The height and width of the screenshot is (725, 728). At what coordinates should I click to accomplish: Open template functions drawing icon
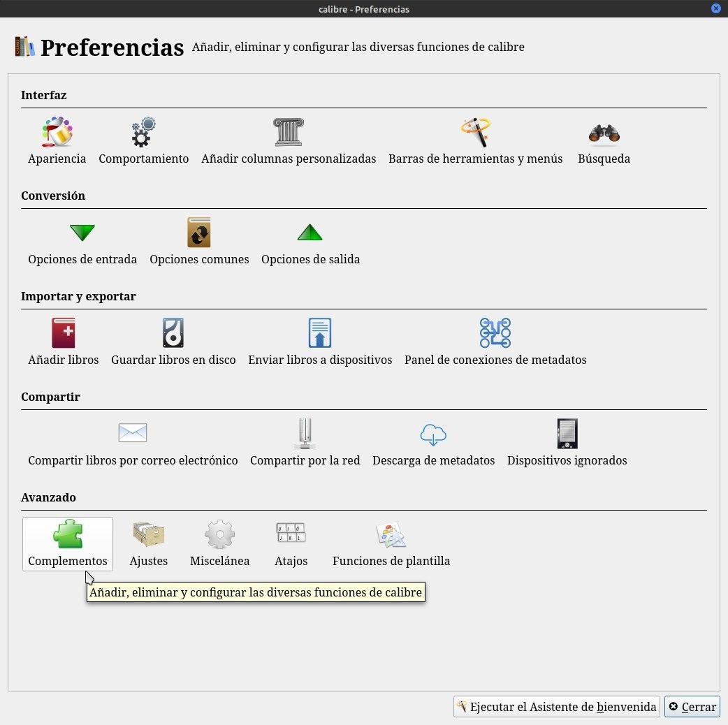click(391, 534)
